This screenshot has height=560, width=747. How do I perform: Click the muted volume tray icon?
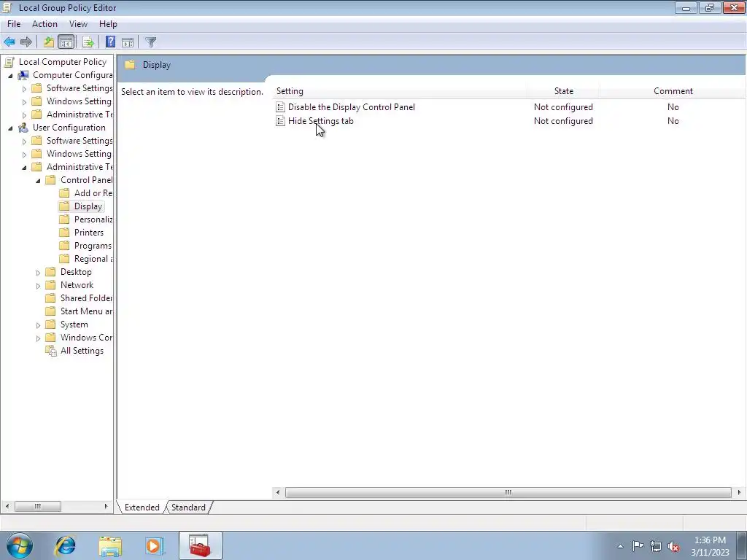coord(673,546)
